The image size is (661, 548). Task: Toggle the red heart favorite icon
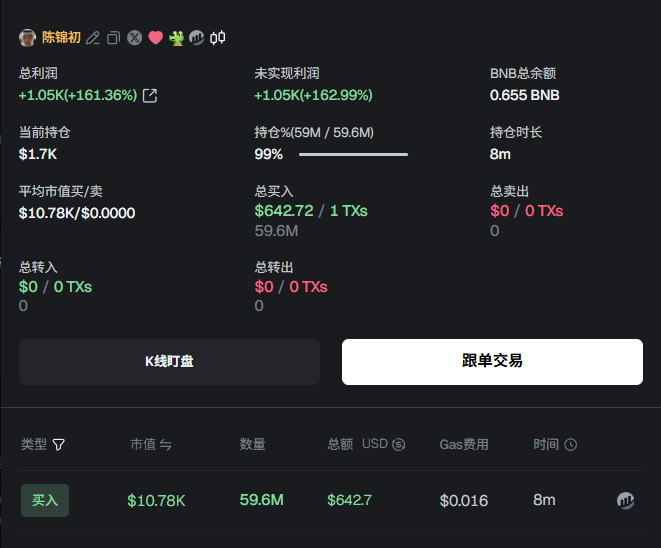[x=156, y=38]
